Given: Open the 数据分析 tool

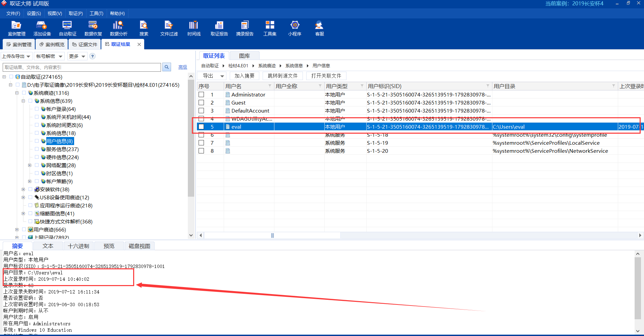Looking at the screenshot, I should tap(118, 28).
